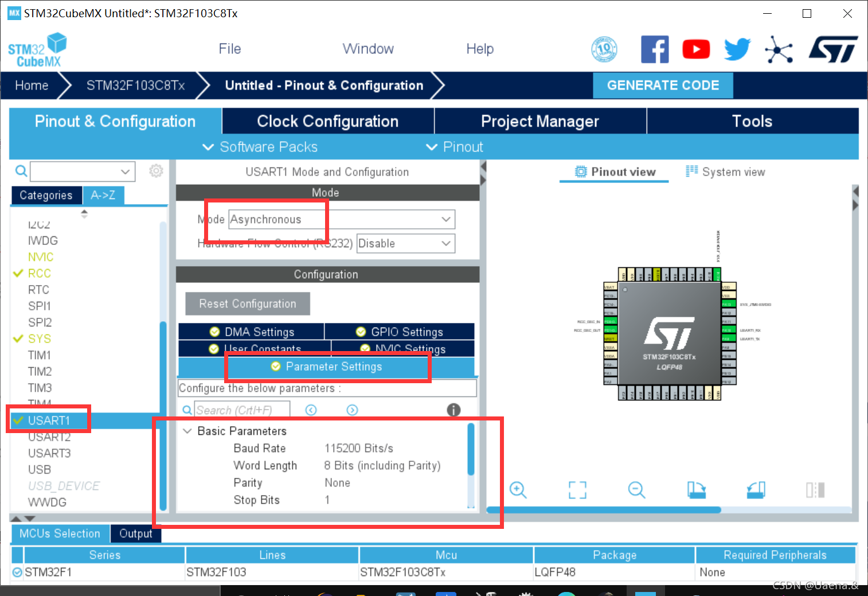Switch to A->Z sorting tab
Screen dimensions: 868x596
tap(103, 195)
